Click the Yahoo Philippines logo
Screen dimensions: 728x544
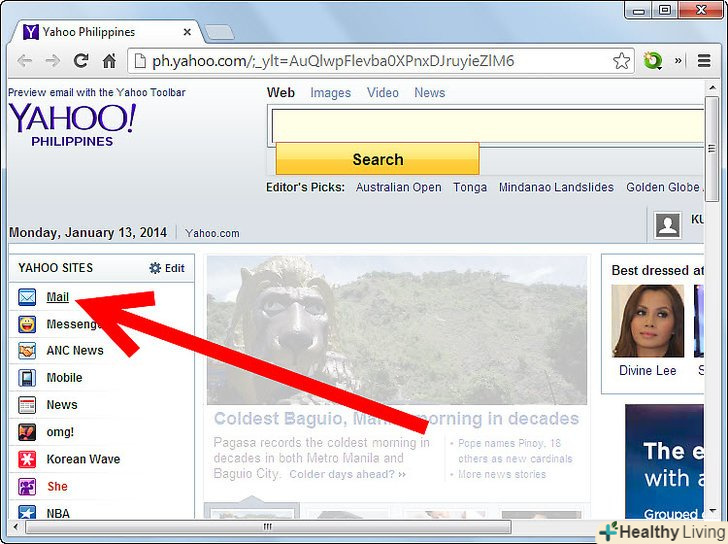[x=72, y=124]
